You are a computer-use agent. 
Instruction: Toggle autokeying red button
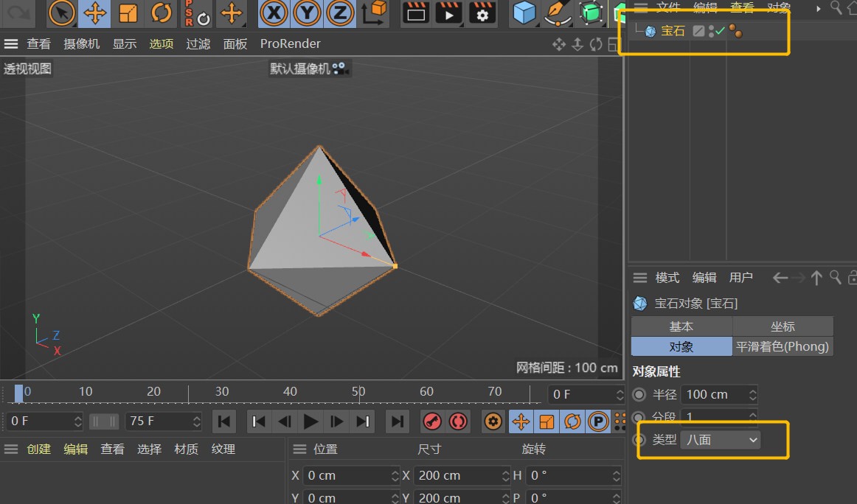(x=459, y=421)
